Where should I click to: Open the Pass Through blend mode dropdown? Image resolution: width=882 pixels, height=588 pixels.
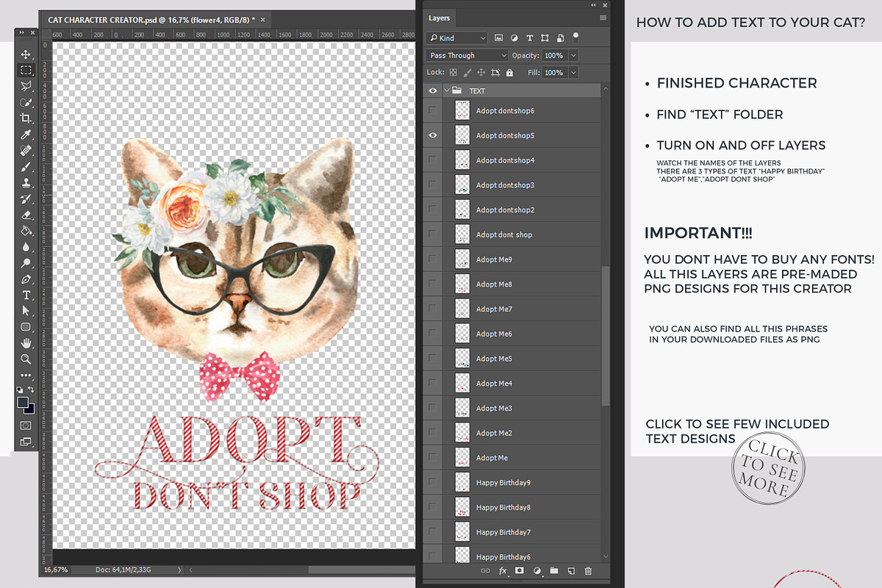tap(467, 55)
